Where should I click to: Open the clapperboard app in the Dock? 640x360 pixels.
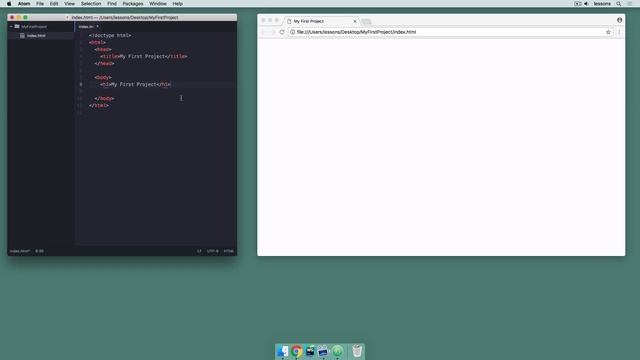tap(323, 351)
